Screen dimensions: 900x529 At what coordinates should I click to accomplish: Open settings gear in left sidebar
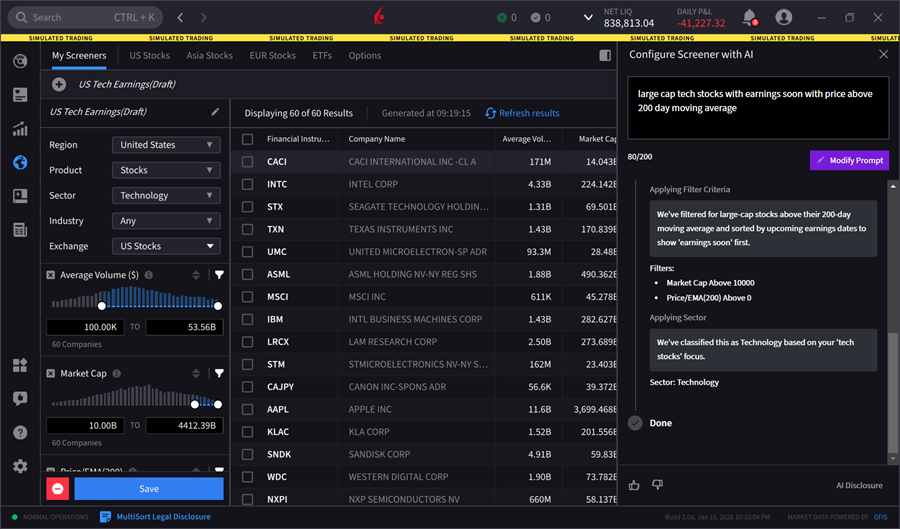point(20,466)
